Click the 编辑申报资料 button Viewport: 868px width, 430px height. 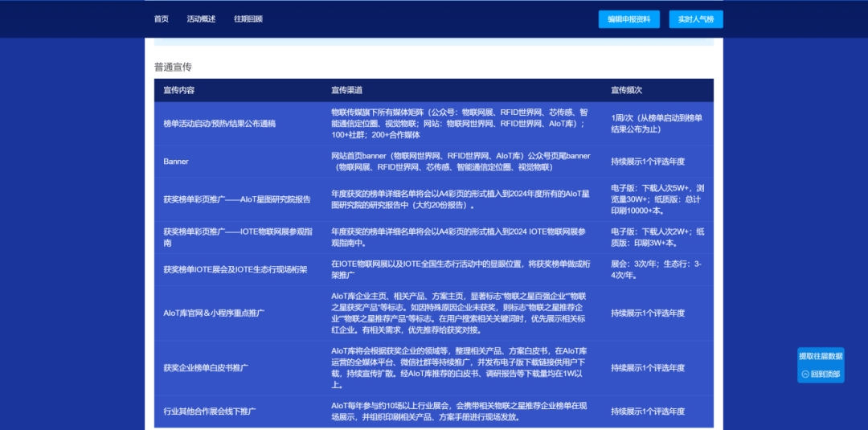point(629,19)
